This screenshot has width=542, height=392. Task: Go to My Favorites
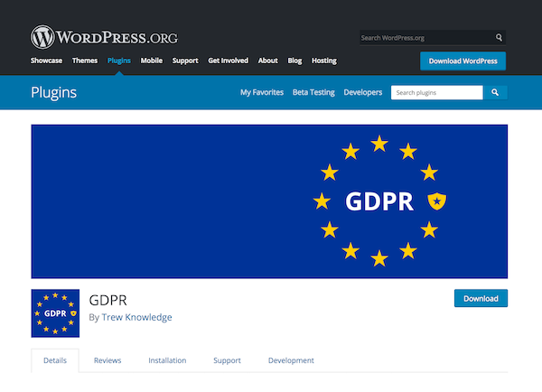pyautogui.click(x=262, y=93)
